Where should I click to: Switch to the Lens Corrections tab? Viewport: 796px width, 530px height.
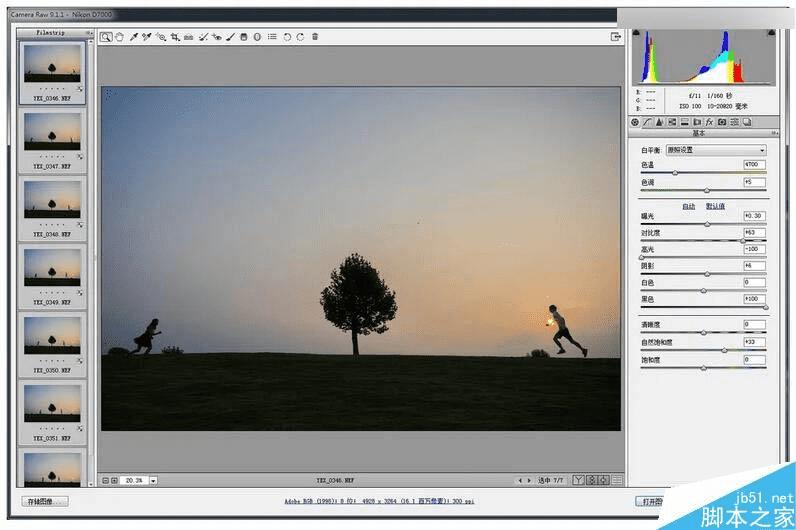(x=697, y=122)
